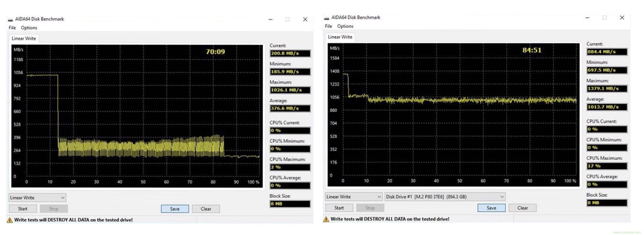This screenshot has width=644, height=235.
Task: Click CPU% Maximum 2 % field
Action: point(290,167)
